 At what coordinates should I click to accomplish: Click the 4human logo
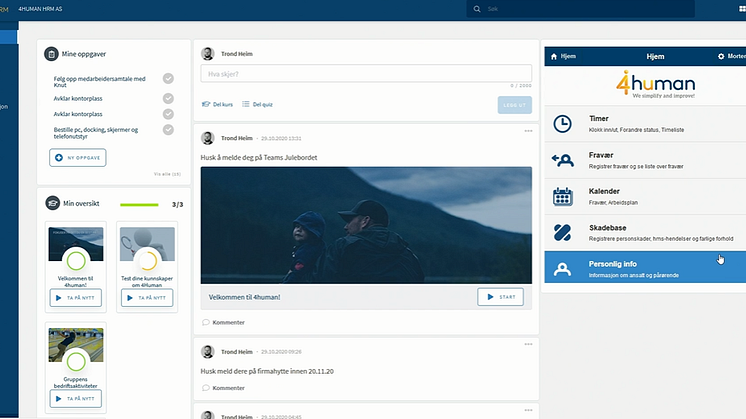click(x=655, y=84)
